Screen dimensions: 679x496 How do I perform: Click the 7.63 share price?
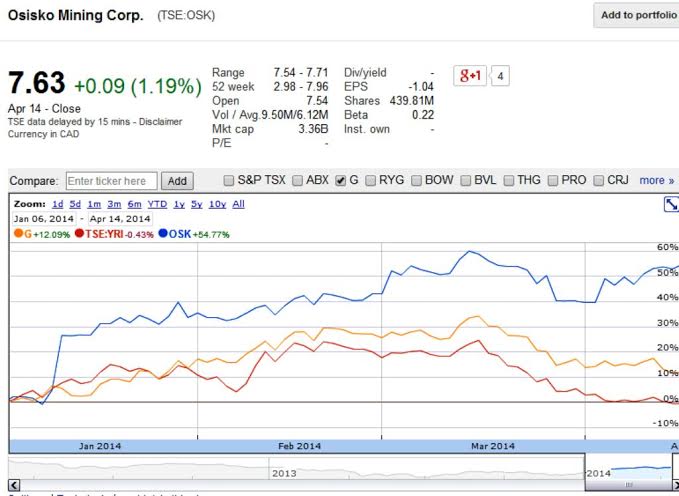(37, 83)
